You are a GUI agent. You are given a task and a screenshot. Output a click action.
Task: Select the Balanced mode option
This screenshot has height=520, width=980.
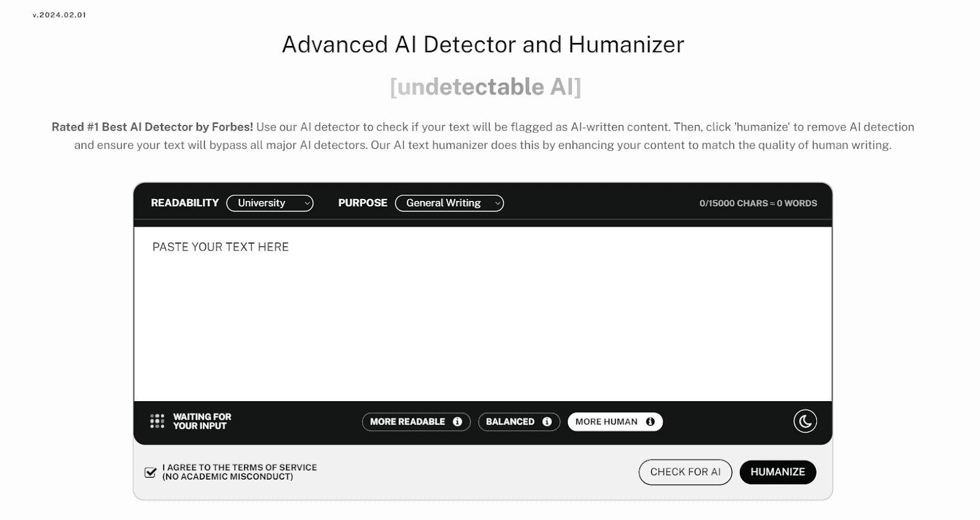[x=510, y=421]
